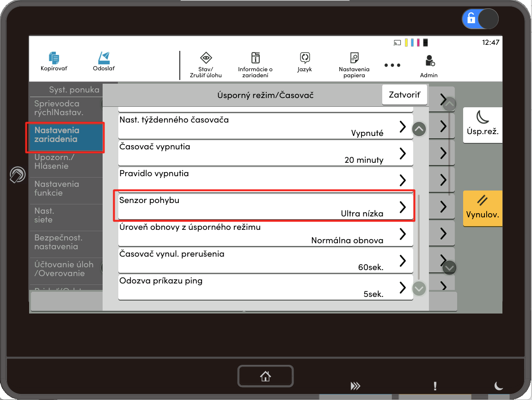
Task: Open three-dots more functions menu
Action: (392, 65)
